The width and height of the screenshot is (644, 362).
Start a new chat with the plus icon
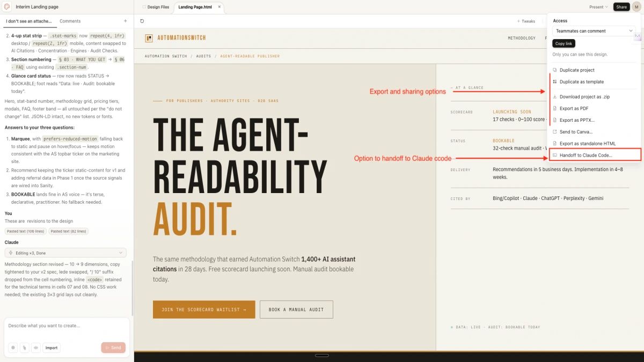(125, 21)
